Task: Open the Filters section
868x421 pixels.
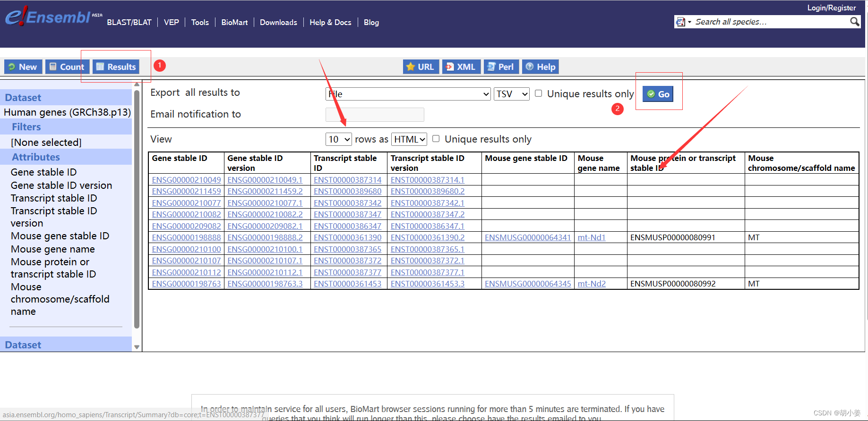Action: (26, 127)
